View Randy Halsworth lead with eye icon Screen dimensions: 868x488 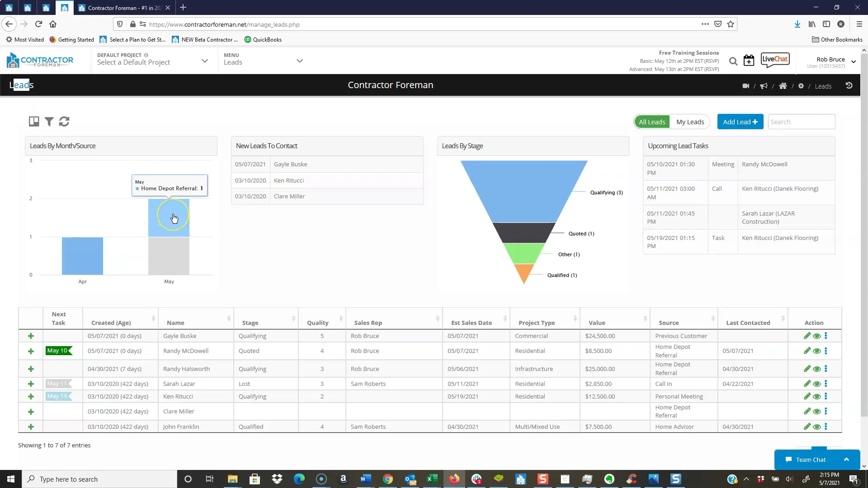click(x=816, y=369)
